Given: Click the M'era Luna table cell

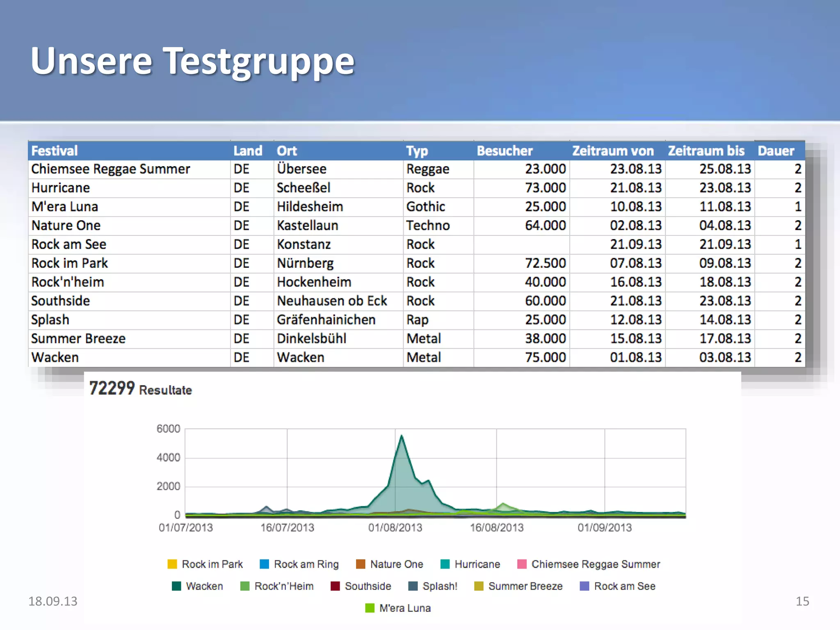Looking at the screenshot, I should point(129,207).
